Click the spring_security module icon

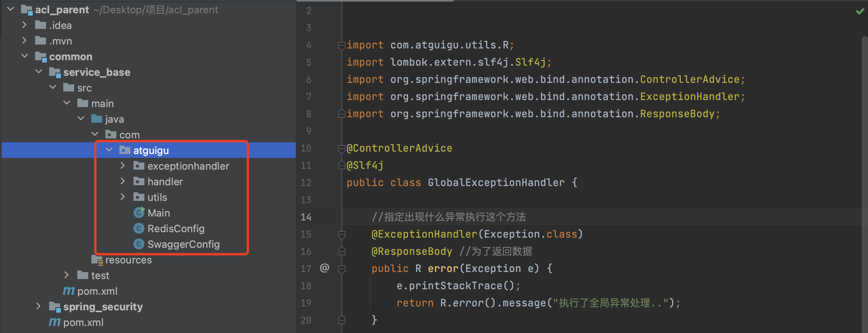[55, 307]
